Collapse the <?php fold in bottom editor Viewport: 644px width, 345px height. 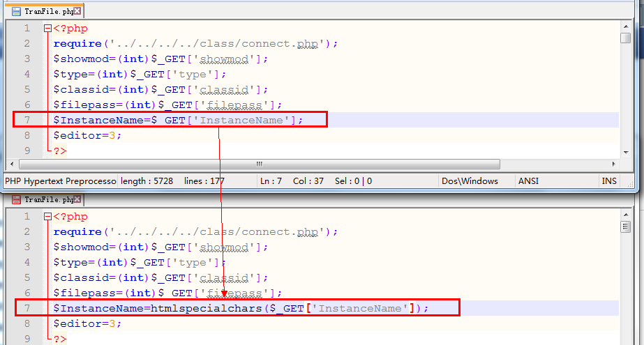click(x=47, y=217)
